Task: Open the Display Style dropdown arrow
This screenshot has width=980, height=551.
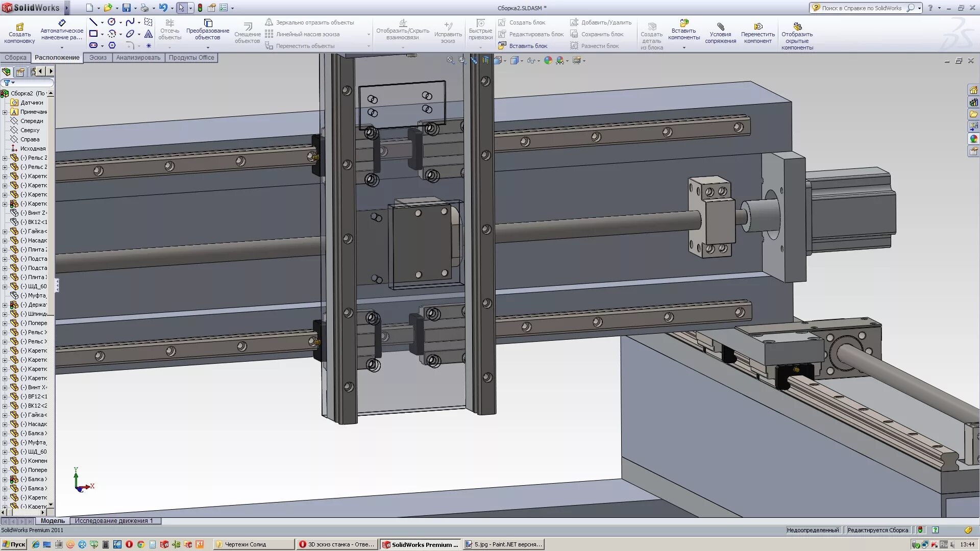Action: pos(522,61)
